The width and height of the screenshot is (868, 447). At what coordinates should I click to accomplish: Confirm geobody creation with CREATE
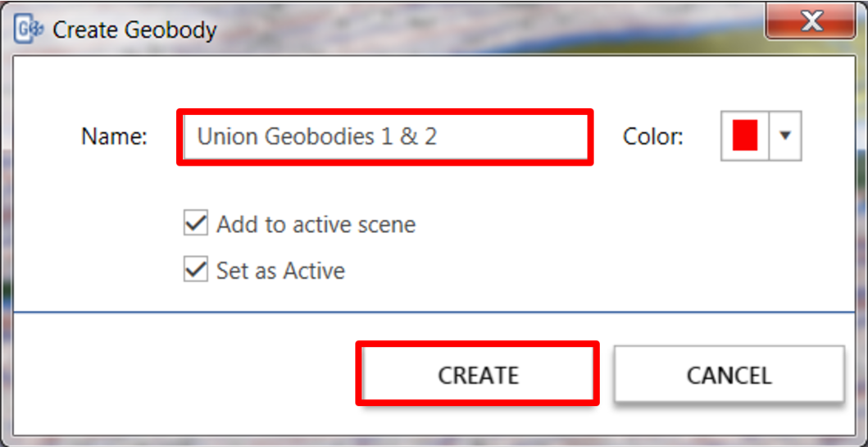[478, 375]
